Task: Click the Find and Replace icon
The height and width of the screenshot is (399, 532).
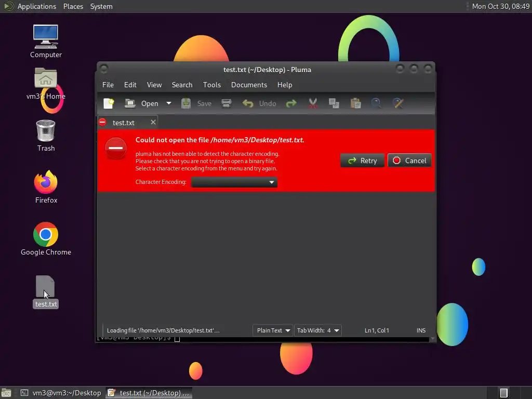Action: [x=397, y=103]
